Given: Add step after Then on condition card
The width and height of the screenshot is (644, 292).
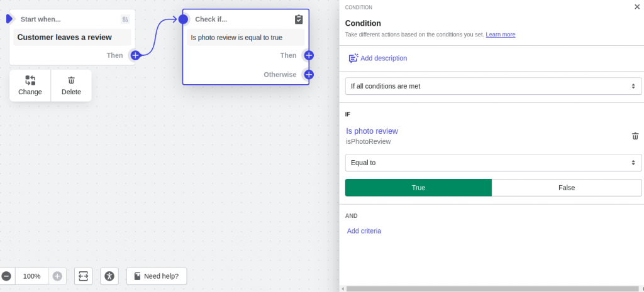Looking at the screenshot, I should 309,55.
